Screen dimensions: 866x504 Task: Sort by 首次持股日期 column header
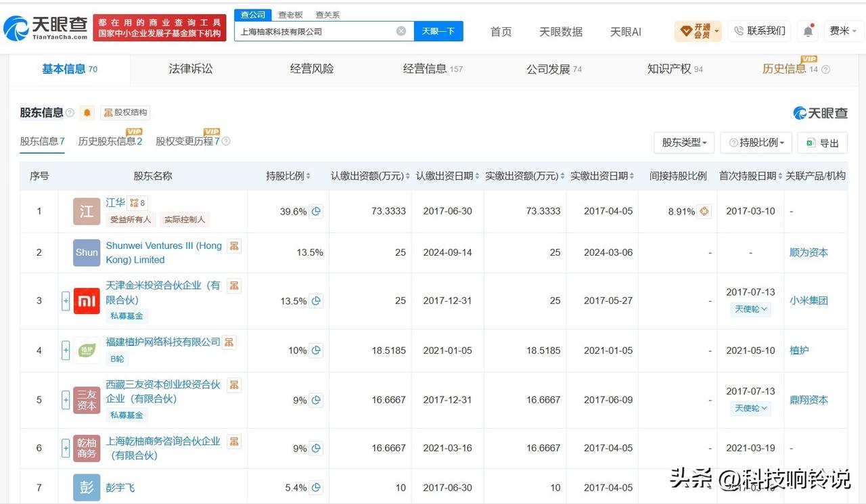click(x=750, y=176)
